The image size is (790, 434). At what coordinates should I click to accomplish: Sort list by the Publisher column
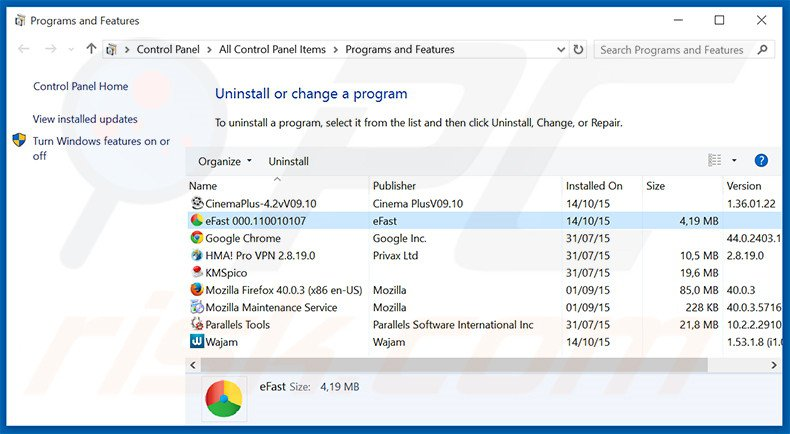click(394, 186)
